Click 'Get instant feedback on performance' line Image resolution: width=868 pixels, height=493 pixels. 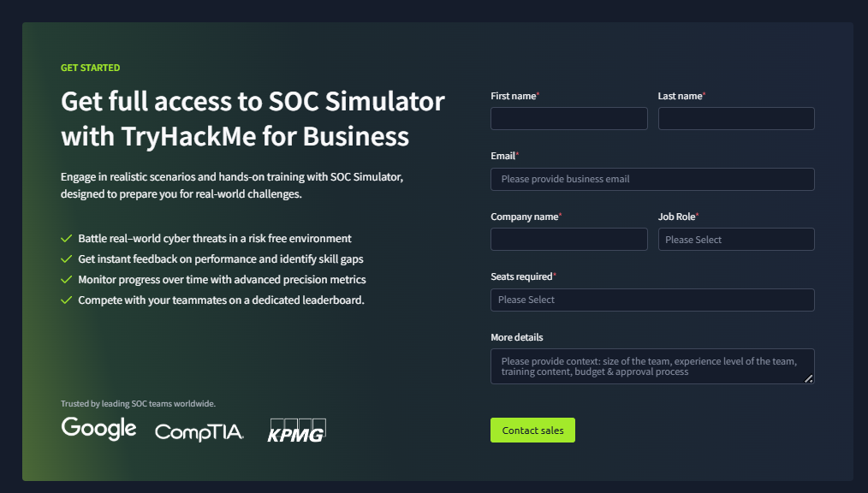click(x=221, y=259)
